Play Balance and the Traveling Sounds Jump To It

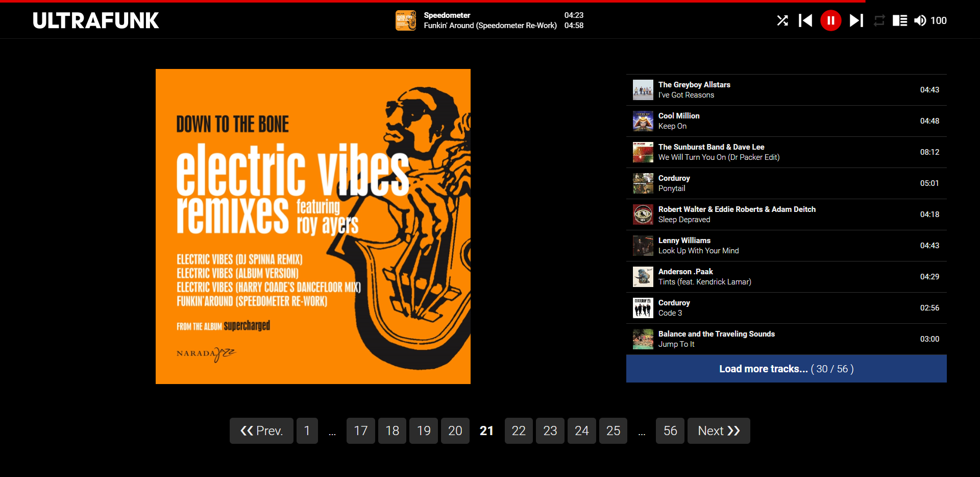(x=787, y=339)
